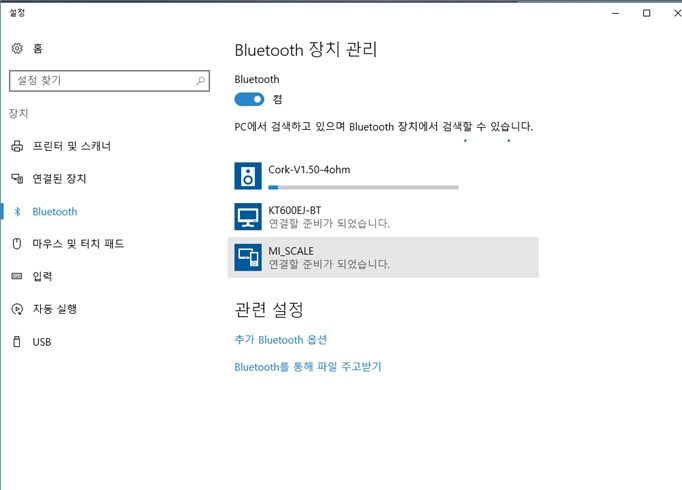This screenshot has height=490, width=682.
Task: Select the Bluetooth sidebar entry
Action: click(55, 212)
